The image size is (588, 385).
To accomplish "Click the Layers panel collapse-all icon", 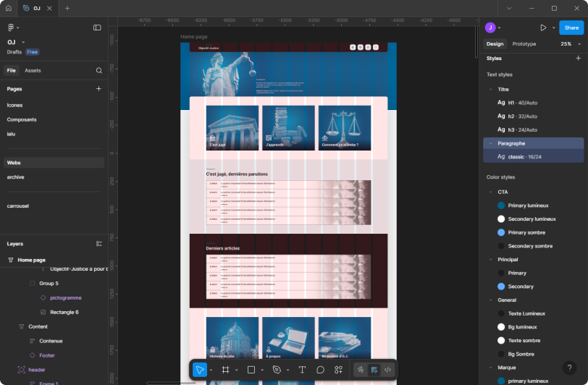I will 98,244.
